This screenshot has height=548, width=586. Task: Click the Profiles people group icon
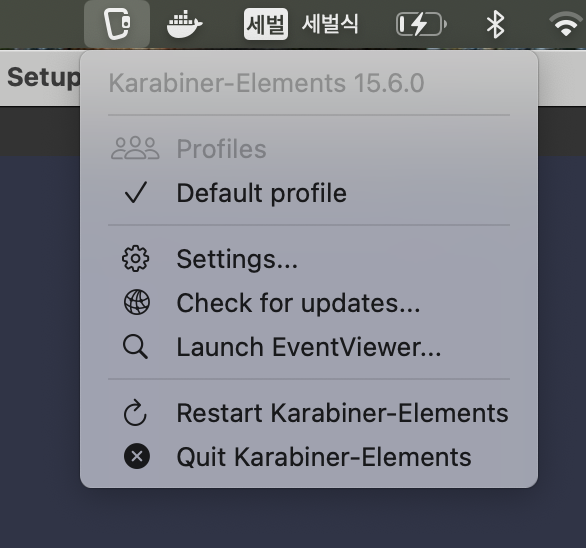click(135, 148)
